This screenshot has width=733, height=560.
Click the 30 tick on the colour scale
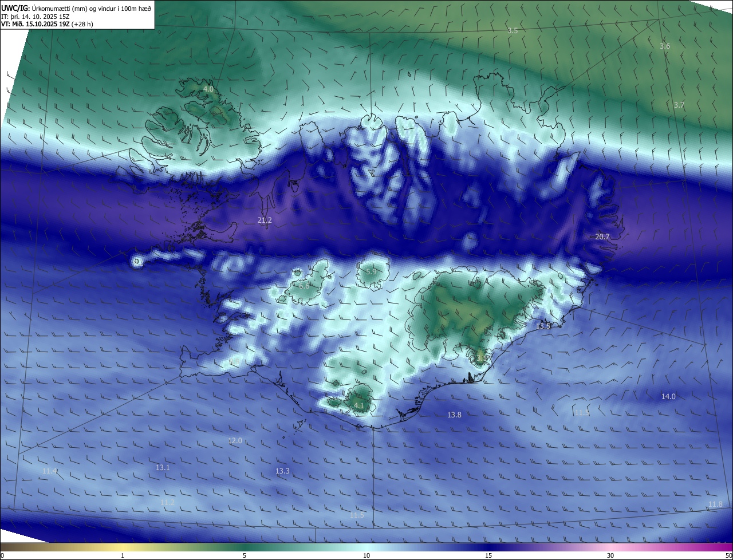[x=610, y=555]
